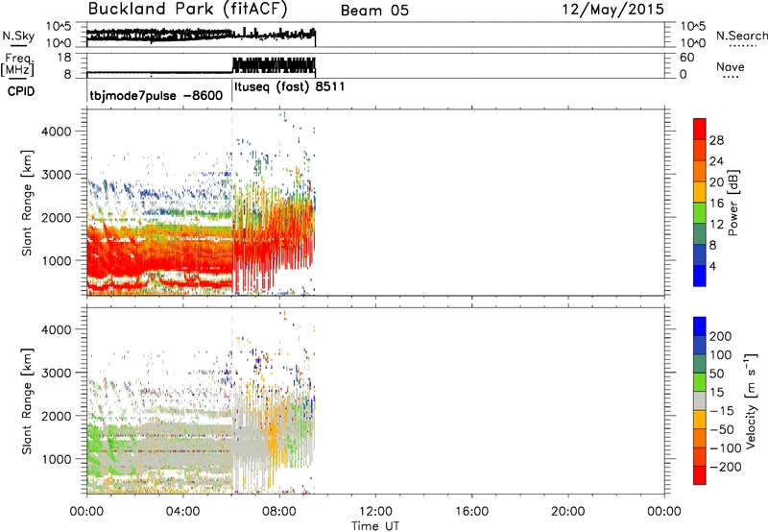
Task: Click the '12:00' time axis tick label
Action: (x=375, y=512)
